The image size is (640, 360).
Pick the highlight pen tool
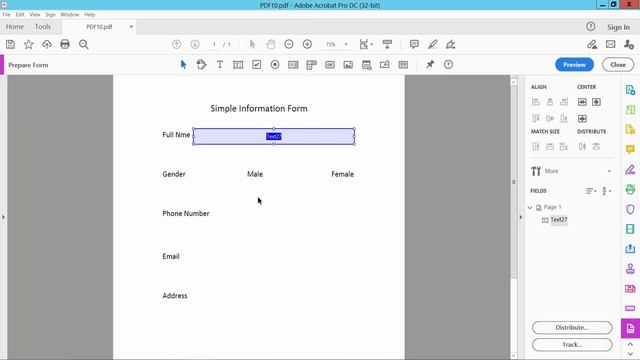coord(433,44)
